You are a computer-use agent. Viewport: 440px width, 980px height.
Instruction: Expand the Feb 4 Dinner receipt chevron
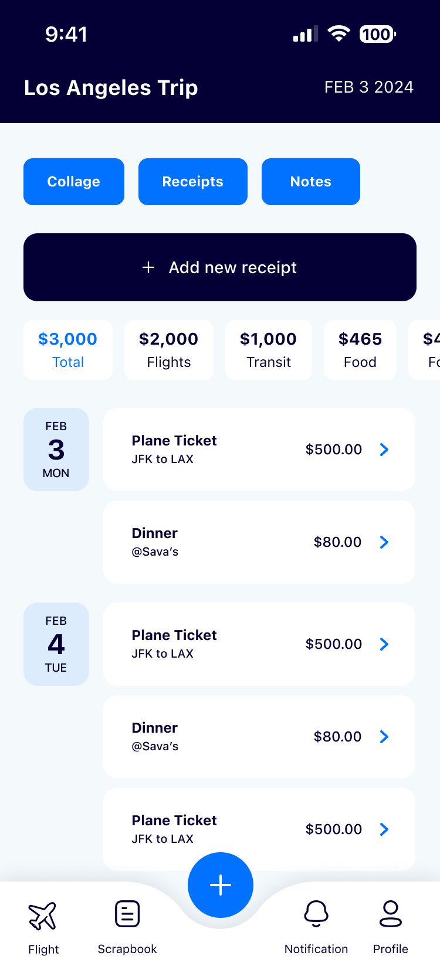coord(384,737)
